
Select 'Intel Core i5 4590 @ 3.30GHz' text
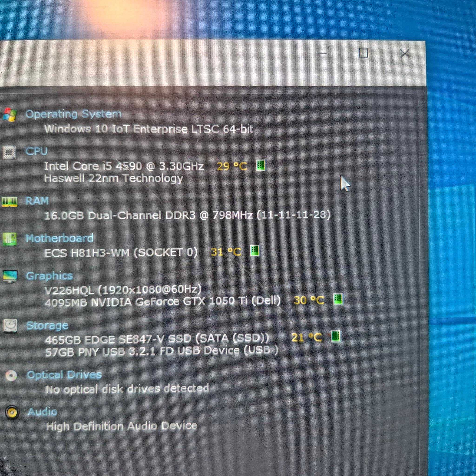[x=124, y=166]
